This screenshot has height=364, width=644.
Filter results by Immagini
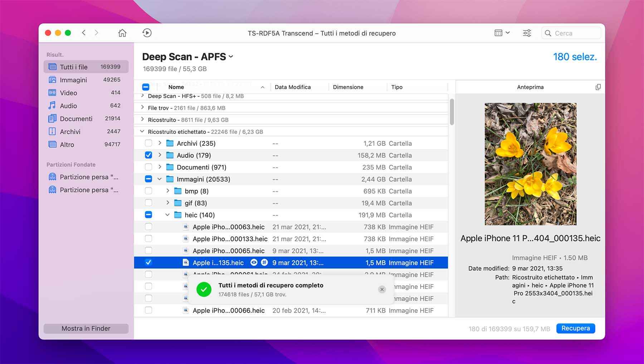86,80
